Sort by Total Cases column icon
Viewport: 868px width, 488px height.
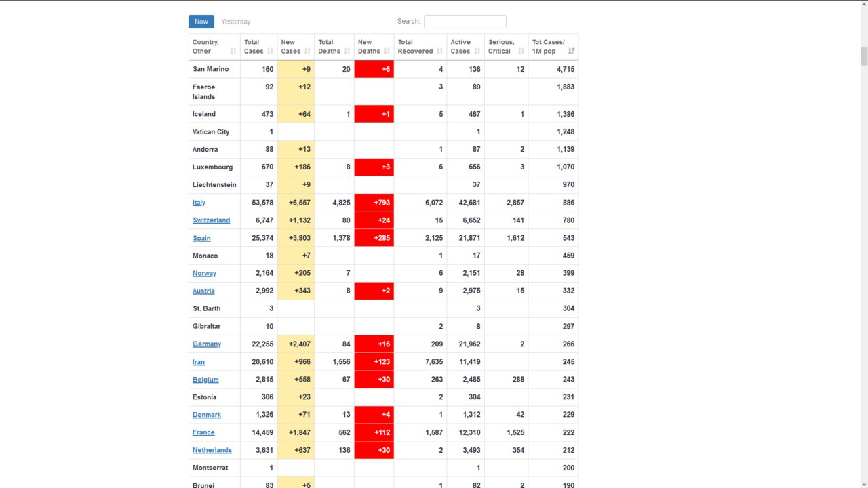[271, 51]
